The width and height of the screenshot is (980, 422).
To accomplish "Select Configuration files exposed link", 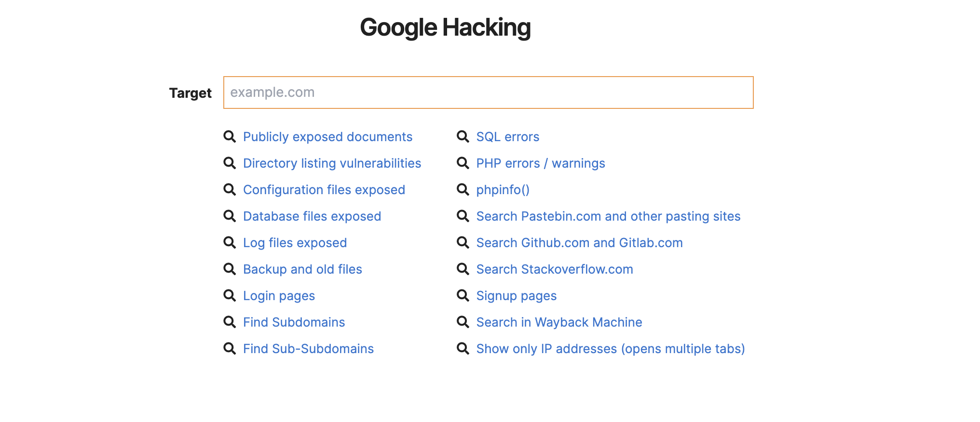I will pos(324,190).
